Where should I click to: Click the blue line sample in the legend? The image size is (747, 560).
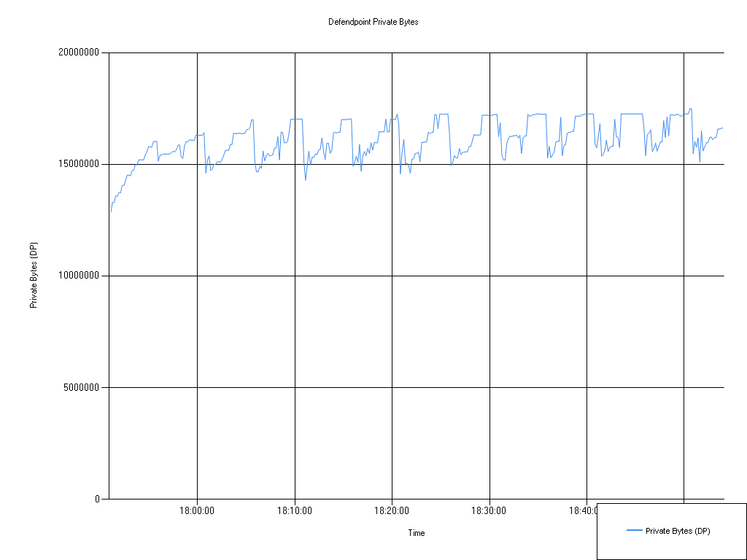[635, 530]
